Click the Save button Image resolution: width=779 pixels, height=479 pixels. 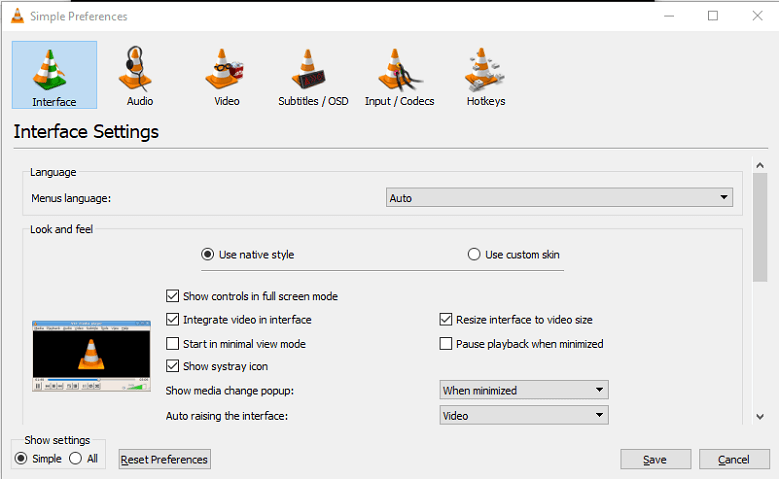click(655, 459)
